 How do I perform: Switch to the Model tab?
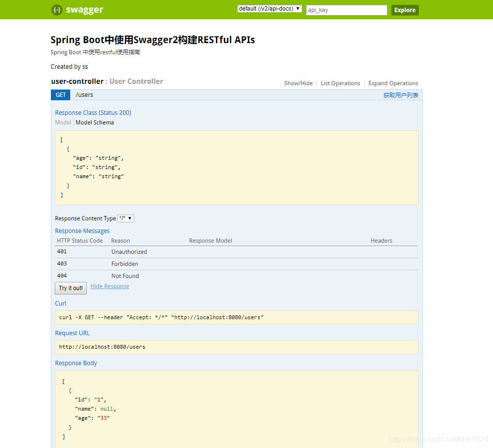[63, 123]
